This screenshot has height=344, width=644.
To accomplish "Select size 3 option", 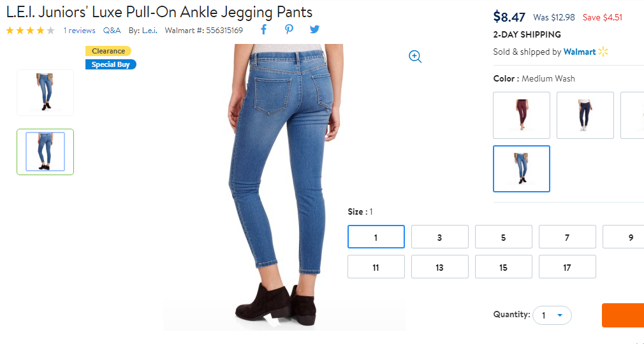I will click(x=440, y=237).
